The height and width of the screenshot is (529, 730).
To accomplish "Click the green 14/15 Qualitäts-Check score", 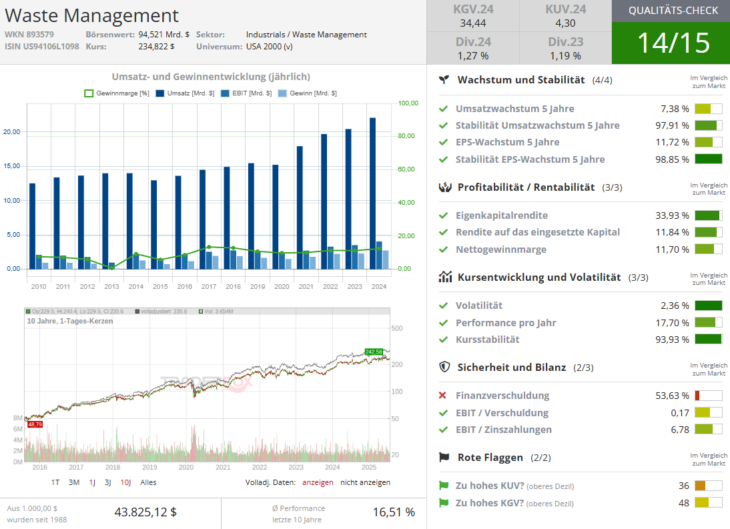I will tap(671, 43).
